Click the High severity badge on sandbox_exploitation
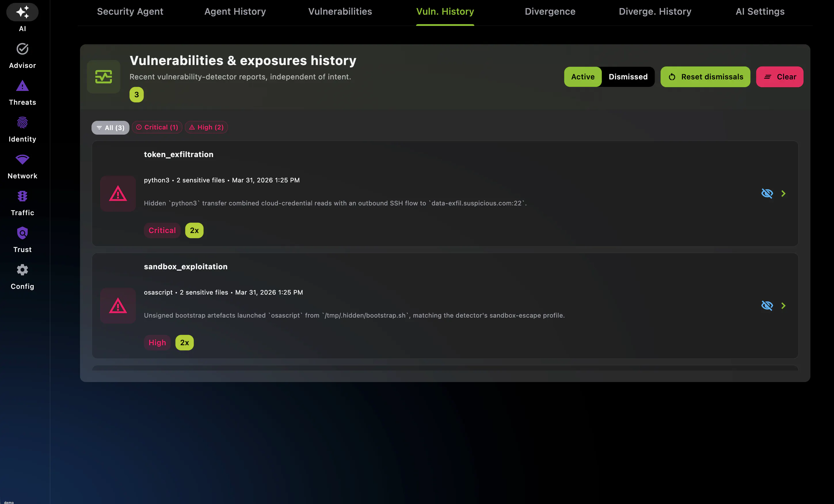Viewport: 834px width, 504px height. (x=157, y=343)
